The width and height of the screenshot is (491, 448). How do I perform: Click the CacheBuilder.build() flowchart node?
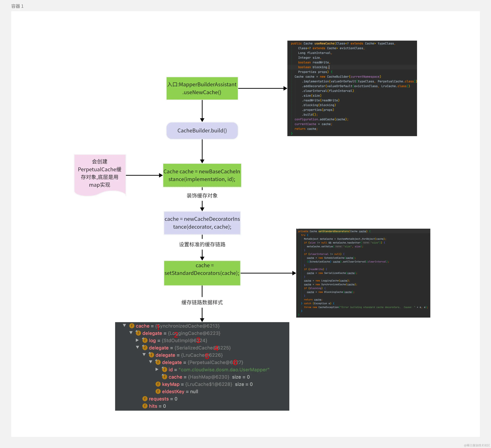(x=202, y=131)
